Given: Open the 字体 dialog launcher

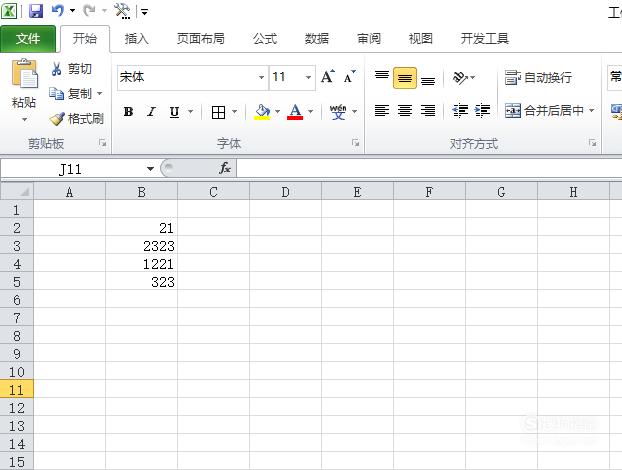Looking at the screenshot, I should (x=355, y=143).
